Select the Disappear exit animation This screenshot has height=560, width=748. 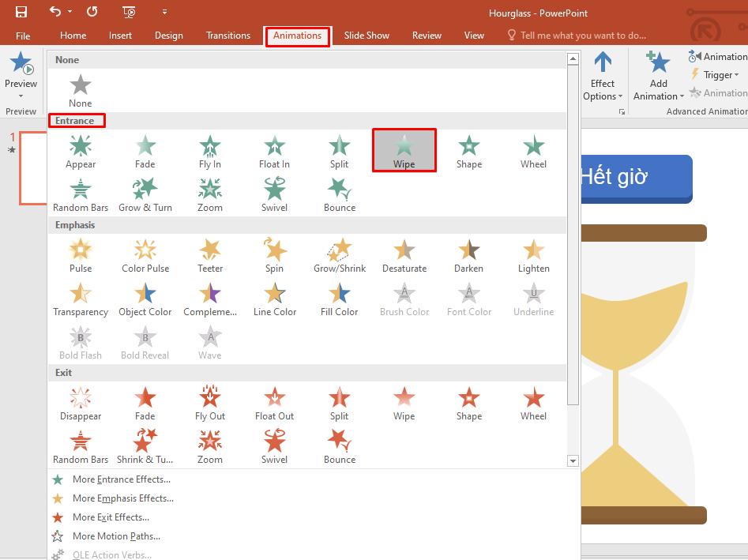coord(81,402)
